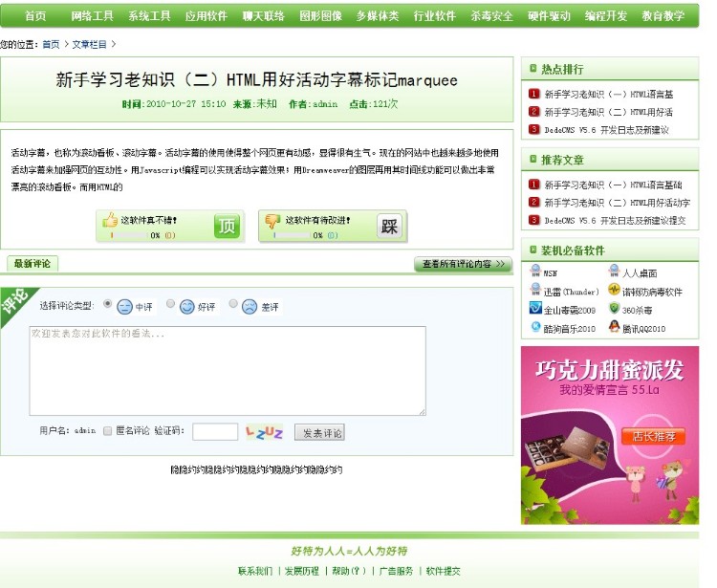Click the gray 踩 vote button

(390, 226)
